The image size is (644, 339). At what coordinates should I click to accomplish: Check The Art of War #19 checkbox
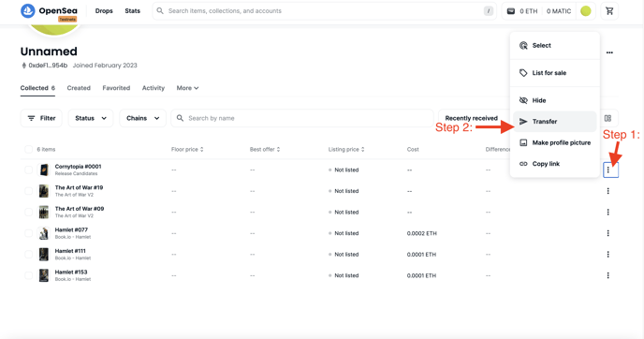click(x=28, y=191)
